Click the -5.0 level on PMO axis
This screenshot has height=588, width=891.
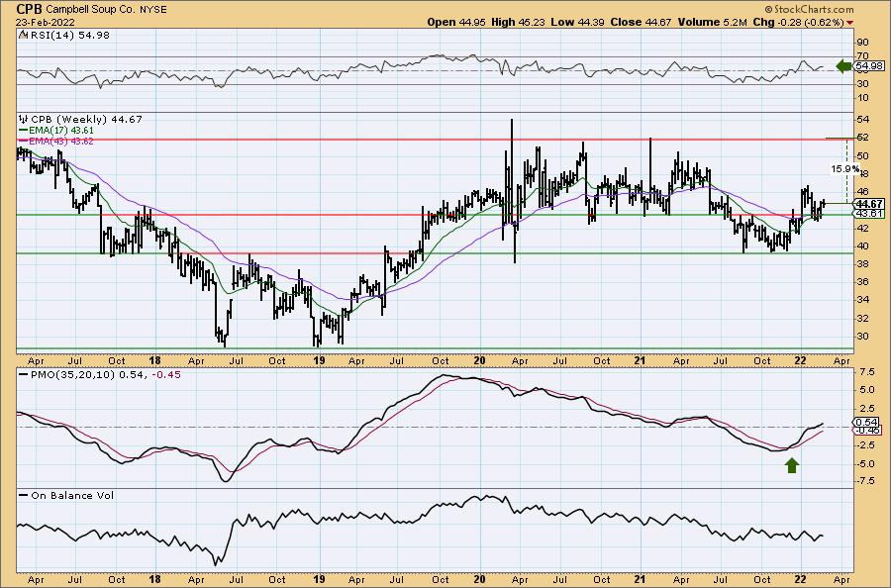[x=866, y=464]
